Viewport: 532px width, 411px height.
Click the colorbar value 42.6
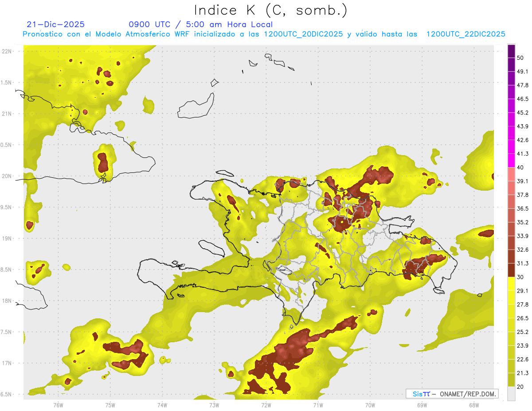click(x=523, y=140)
